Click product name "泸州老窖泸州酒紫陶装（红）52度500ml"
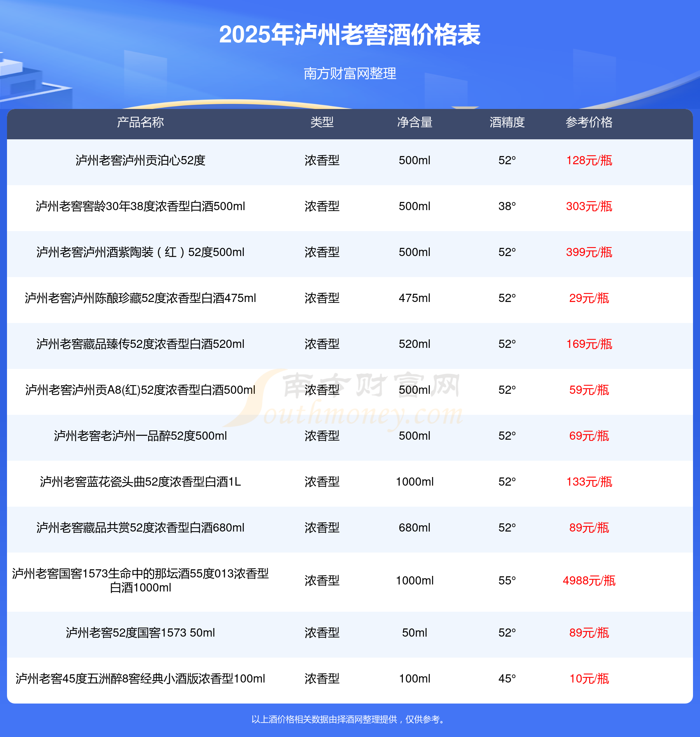The image size is (700, 737). click(x=140, y=252)
